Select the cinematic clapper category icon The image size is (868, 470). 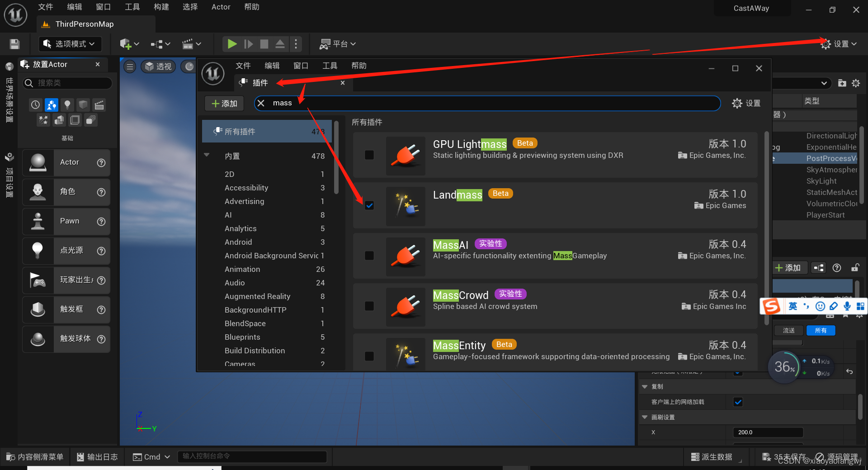(x=99, y=105)
